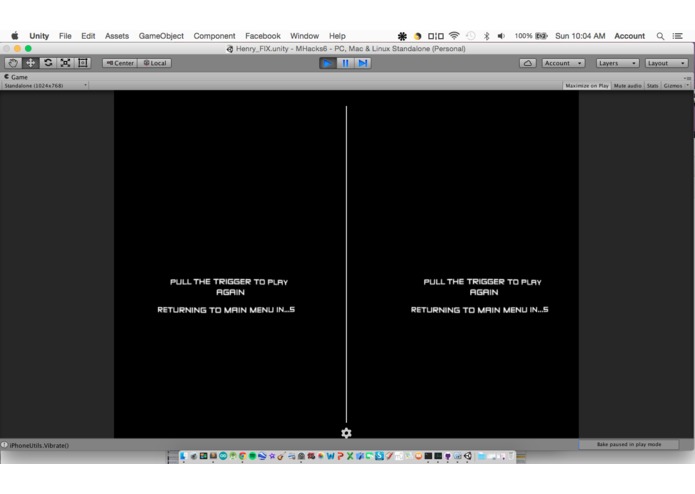Viewport: 695px width, 494px height.
Task: Click the Wi-Fi status icon
Action: 454,36
